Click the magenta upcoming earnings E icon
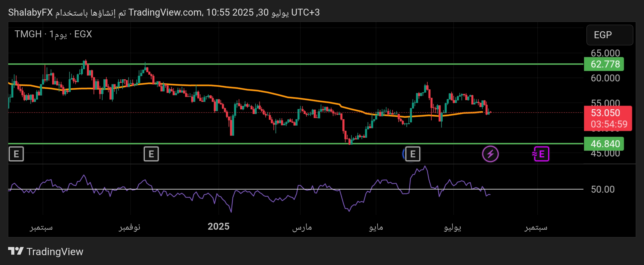The height and width of the screenshot is (265, 644). 541,154
